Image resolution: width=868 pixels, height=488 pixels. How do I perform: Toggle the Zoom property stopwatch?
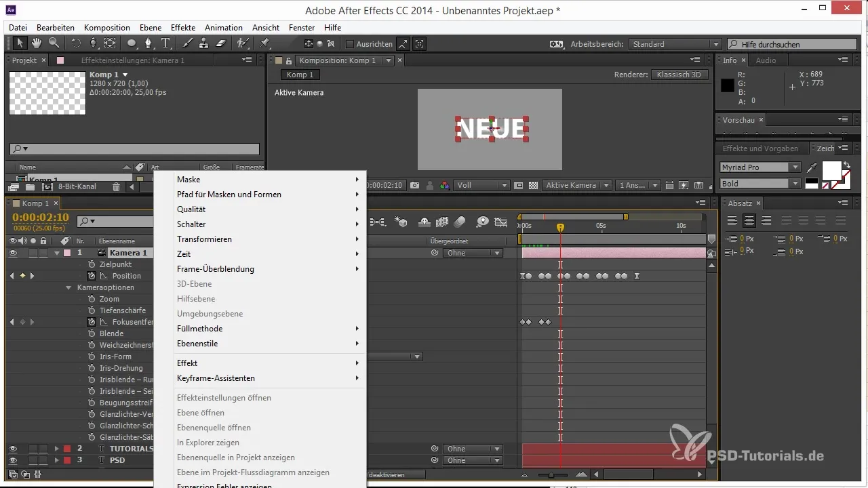pos(92,299)
